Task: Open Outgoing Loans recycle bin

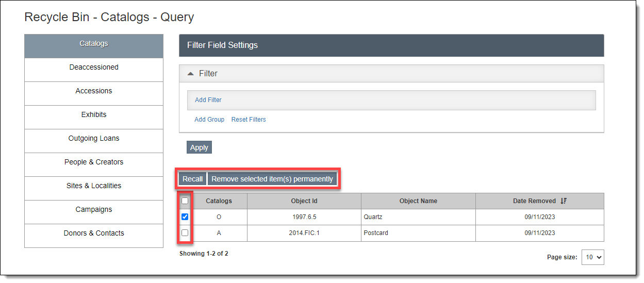Action: pyautogui.click(x=94, y=139)
